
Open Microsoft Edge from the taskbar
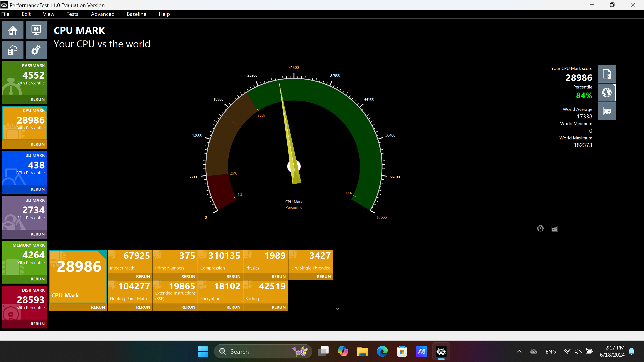382,351
